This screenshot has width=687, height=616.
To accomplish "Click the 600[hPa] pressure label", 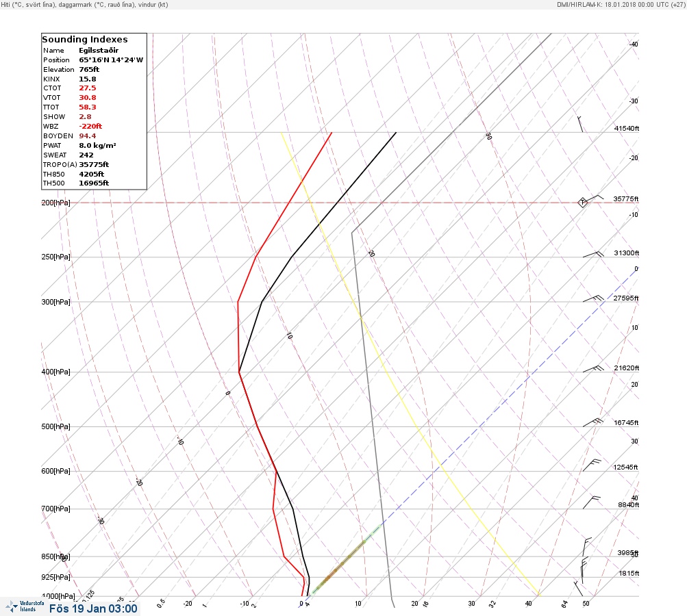I will tap(55, 471).
